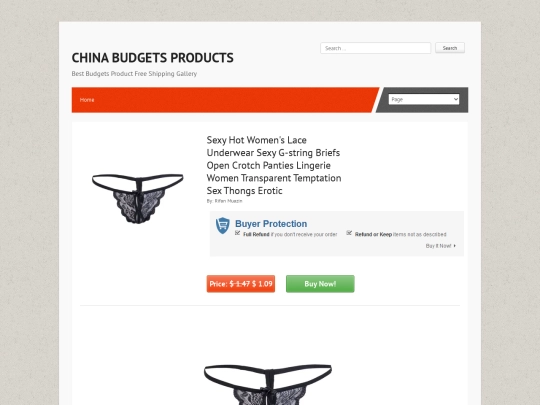The image size is (540, 405).
Task: Toggle the Full Refund checkmark
Action: click(x=237, y=233)
